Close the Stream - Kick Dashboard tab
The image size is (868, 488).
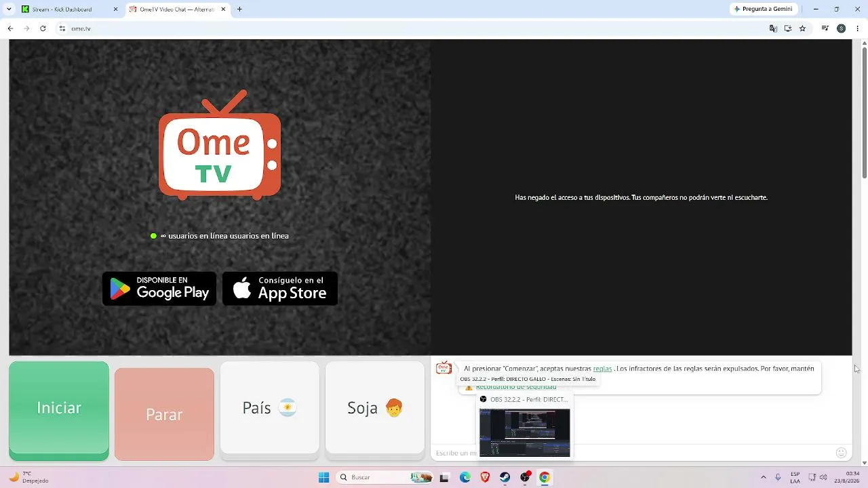click(x=115, y=9)
